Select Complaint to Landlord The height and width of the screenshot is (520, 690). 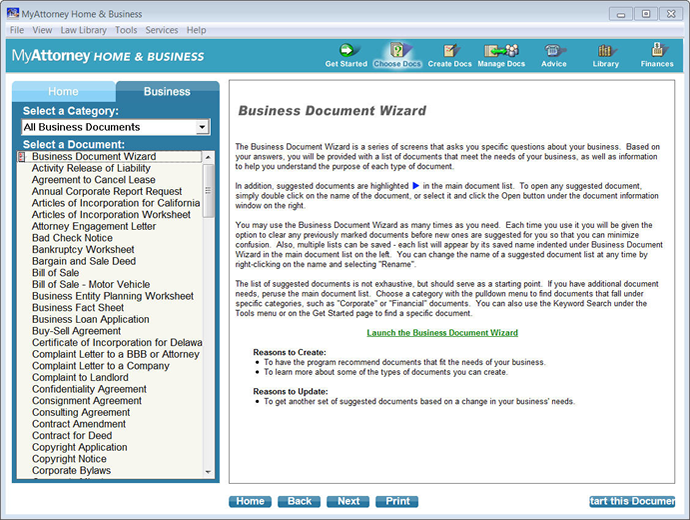(80, 377)
